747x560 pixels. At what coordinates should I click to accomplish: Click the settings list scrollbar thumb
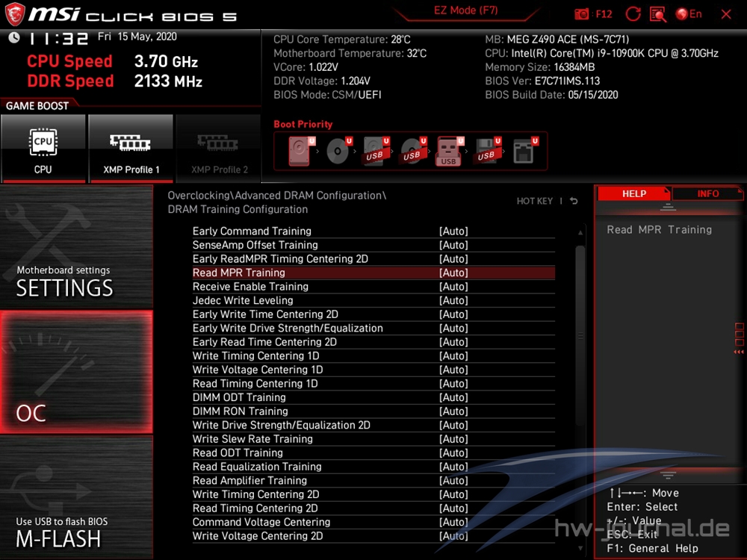click(580, 336)
